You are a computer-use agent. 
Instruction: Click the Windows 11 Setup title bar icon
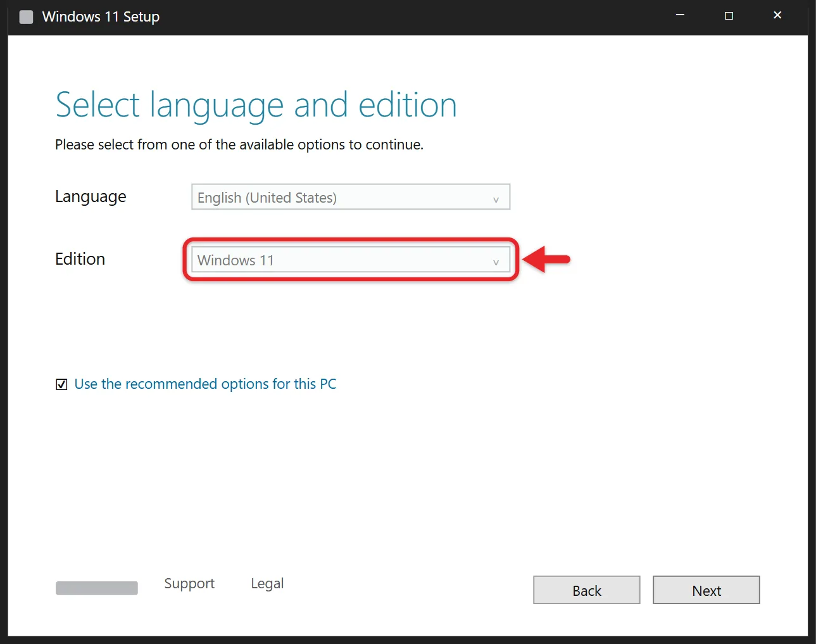pos(26,17)
